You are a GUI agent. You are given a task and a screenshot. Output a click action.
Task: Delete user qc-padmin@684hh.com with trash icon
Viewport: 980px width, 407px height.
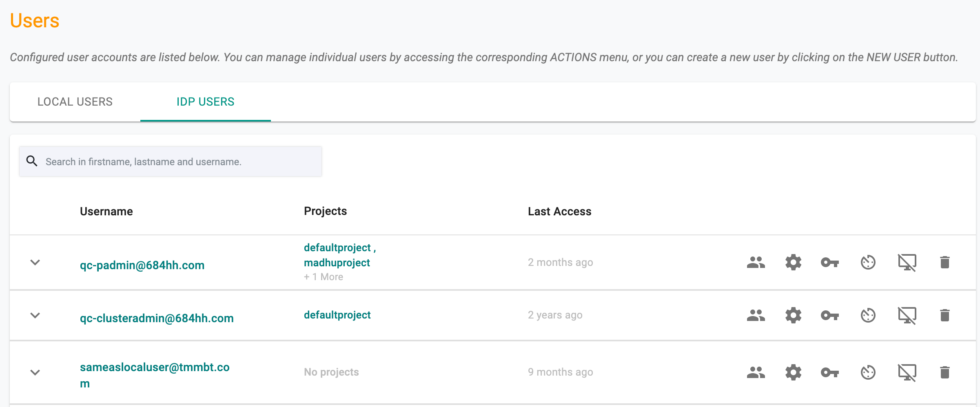[x=945, y=262]
